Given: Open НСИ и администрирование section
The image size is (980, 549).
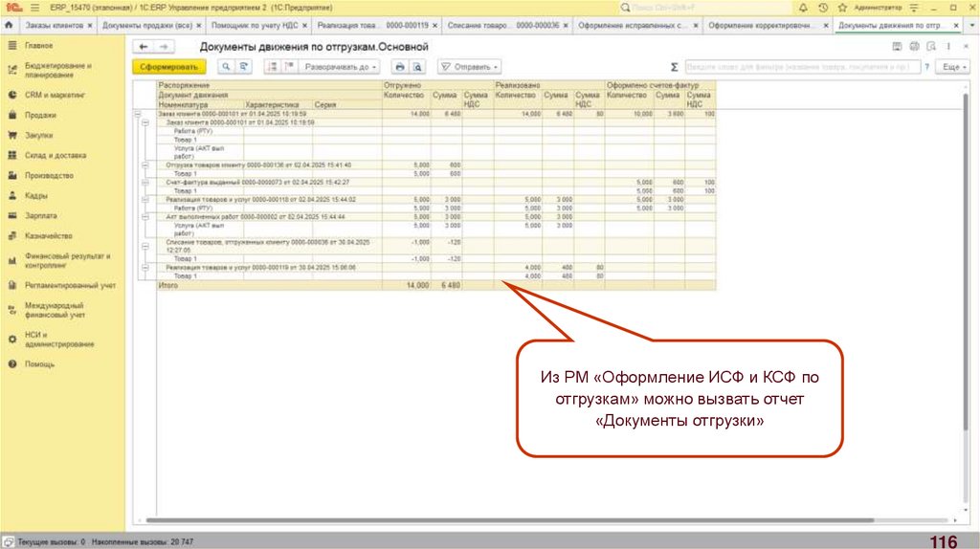Looking at the screenshot, I should pos(59,340).
